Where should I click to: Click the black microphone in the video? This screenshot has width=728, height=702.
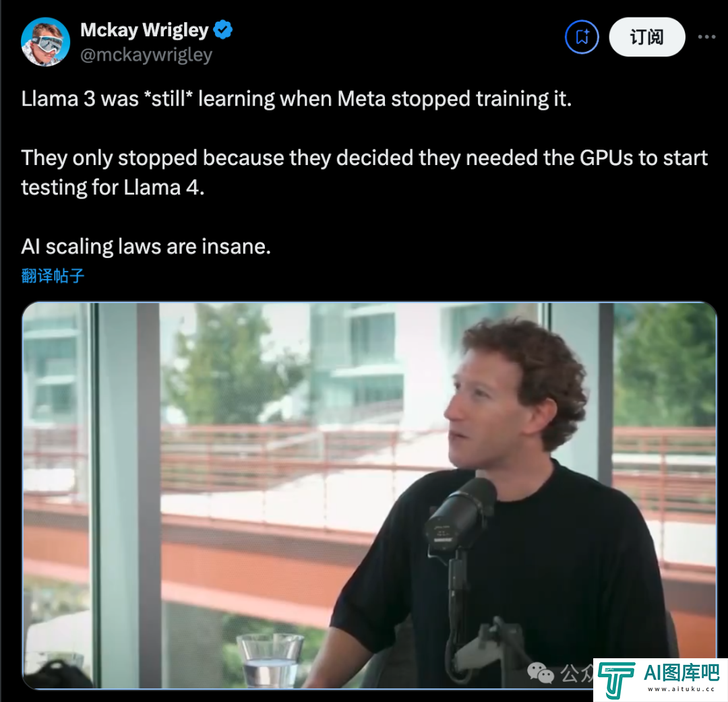[461, 515]
